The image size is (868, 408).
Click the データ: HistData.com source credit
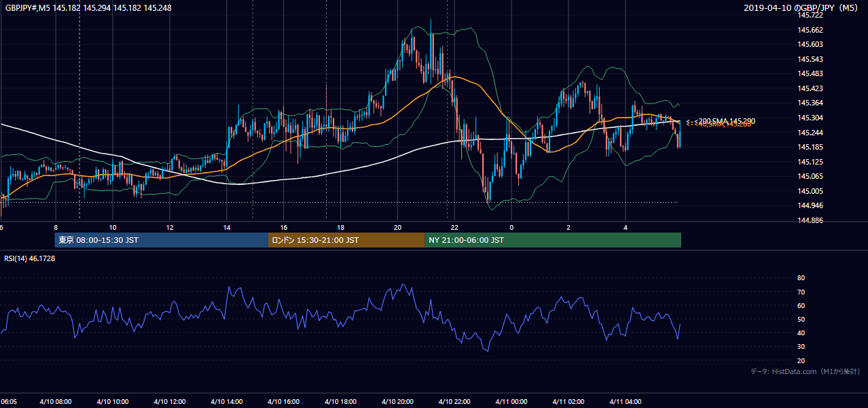[x=806, y=371]
